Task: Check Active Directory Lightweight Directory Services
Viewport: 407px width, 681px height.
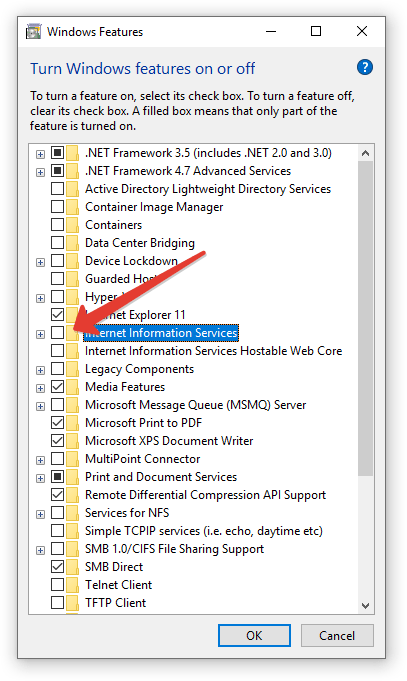Action: (57, 189)
